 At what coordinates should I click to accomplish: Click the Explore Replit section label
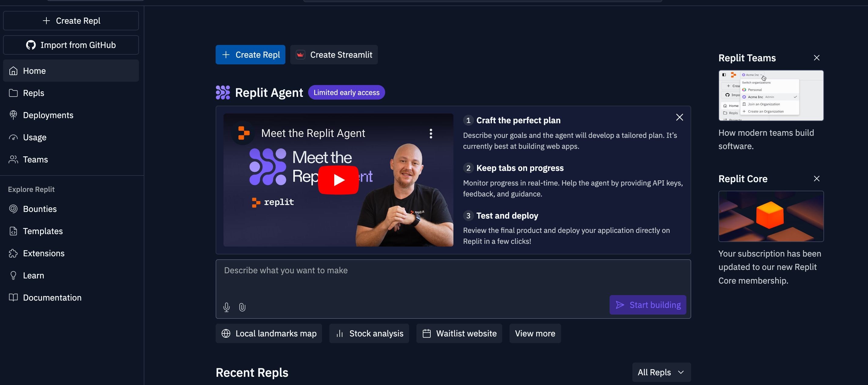pos(31,189)
